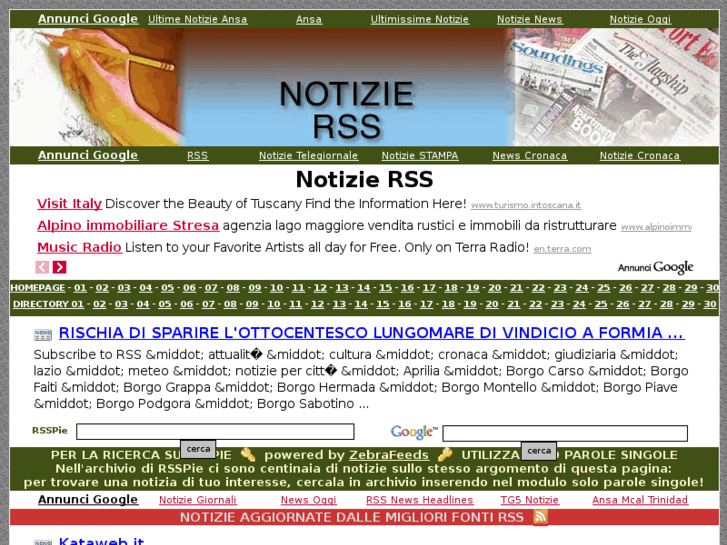Screen dimensions: 727x545
Task: Open the Visit Italy ad link
Action: (x=70, y=204)
